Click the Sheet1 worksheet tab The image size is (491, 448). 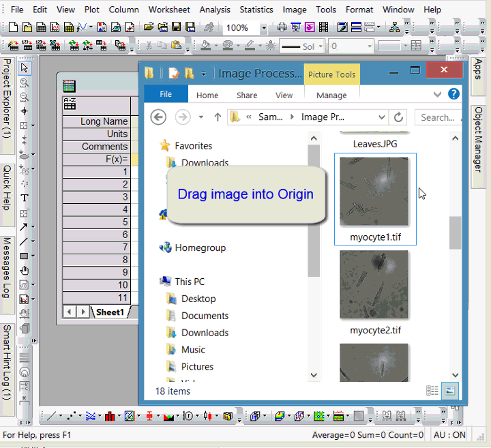[x=110, y=312]
